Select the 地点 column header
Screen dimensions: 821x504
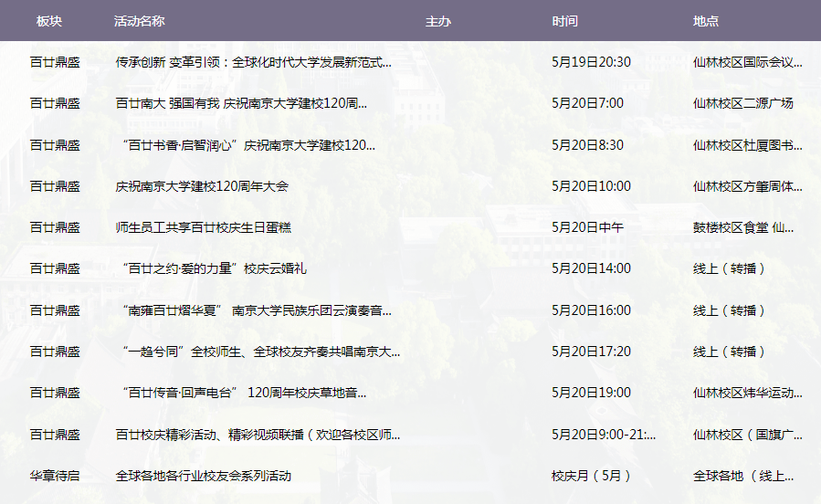[705, 21]
